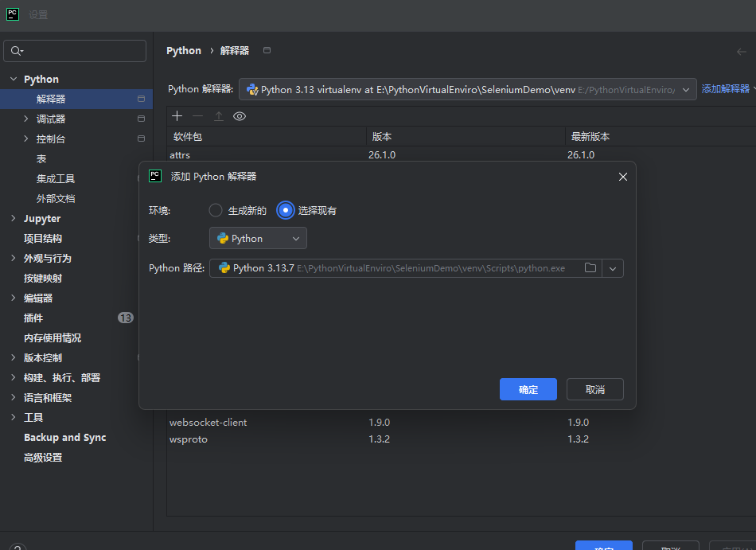The width and height of the screenshot is (756, 550).
Task: Toggle the show early releases eye icon
Action: 240,116
